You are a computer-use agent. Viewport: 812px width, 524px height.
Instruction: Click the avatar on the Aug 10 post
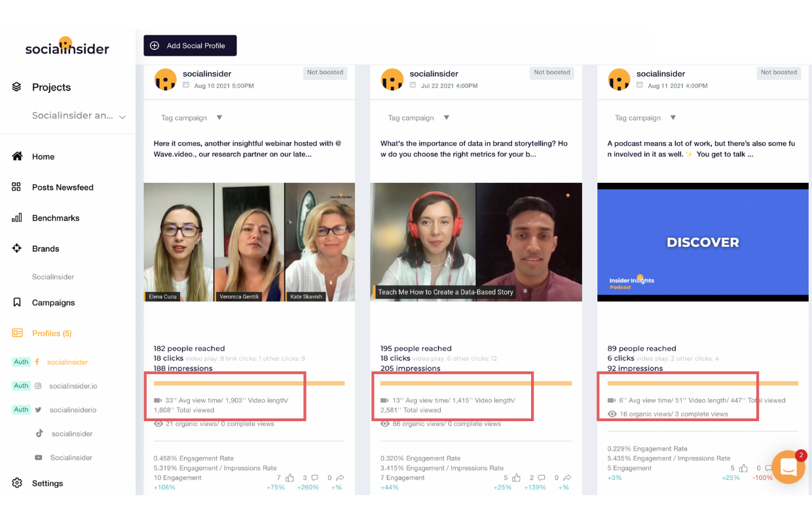tap(165, 80)
